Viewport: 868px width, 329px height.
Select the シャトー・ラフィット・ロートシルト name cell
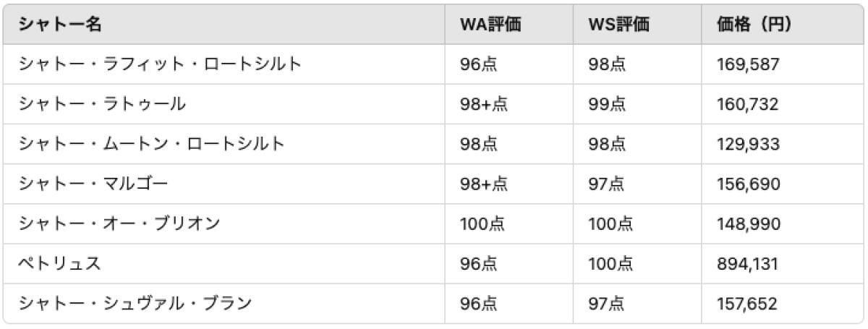(x=159, y=64)
